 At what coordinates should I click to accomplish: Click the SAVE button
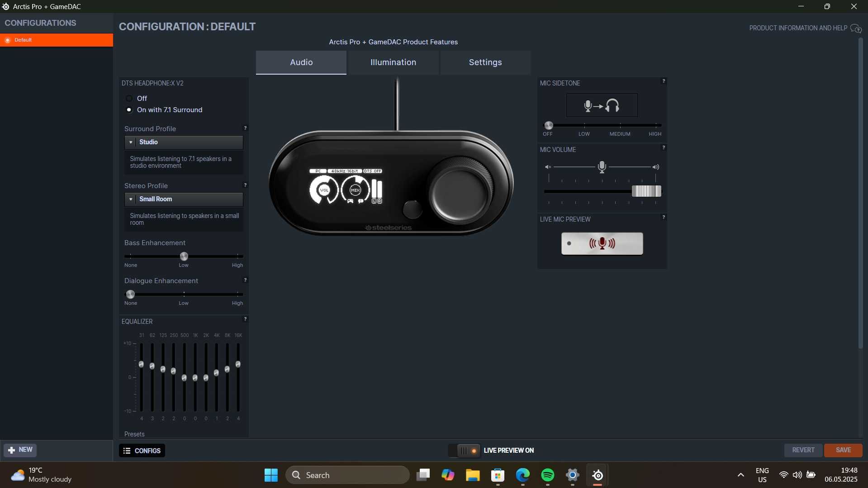(843, 450)
